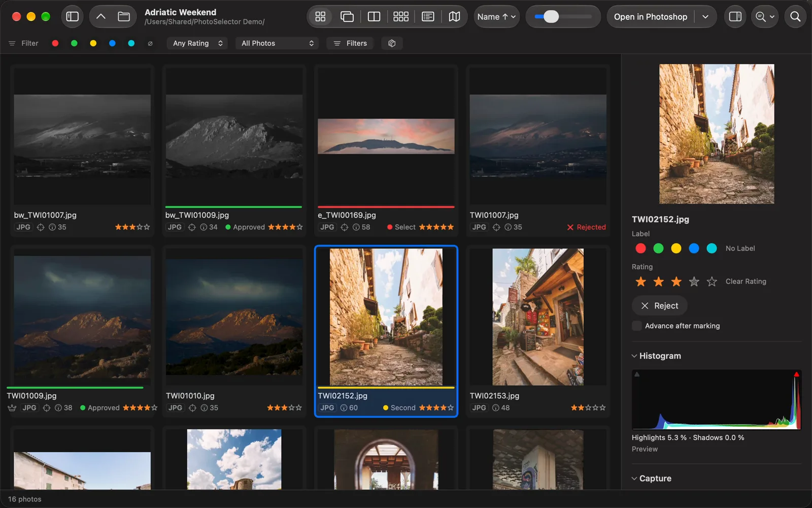This screenshot has height=508, width=812.
Task: Open sort order Name menu
Action: click(496, 17)
